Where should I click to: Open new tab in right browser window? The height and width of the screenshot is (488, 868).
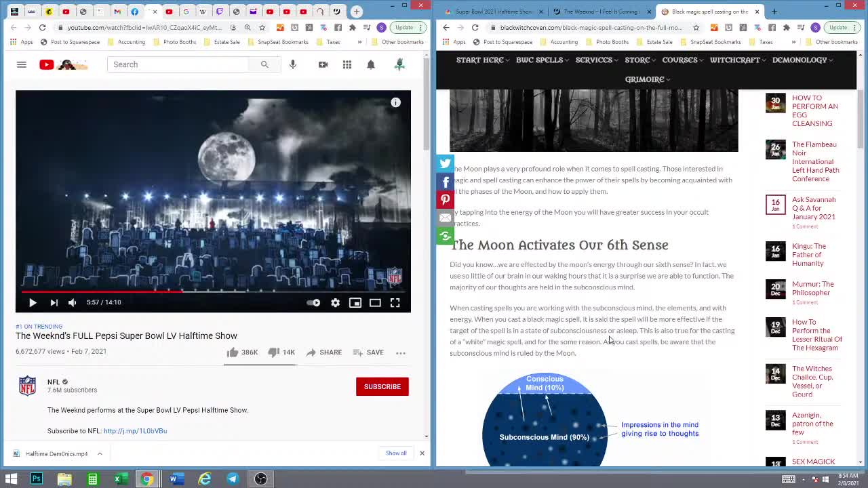[774, 12]
